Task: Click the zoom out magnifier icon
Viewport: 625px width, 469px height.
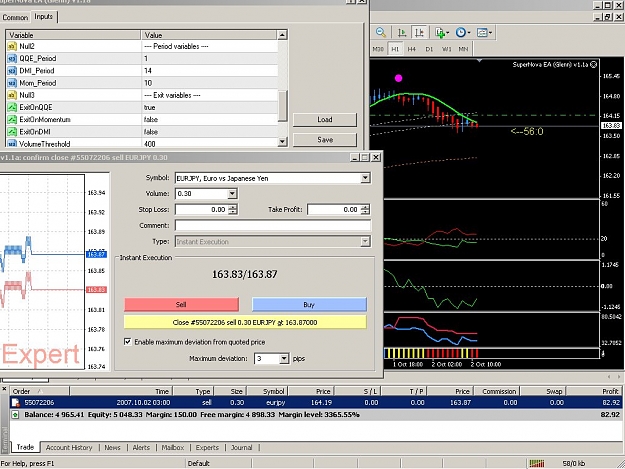Action: 381,32
